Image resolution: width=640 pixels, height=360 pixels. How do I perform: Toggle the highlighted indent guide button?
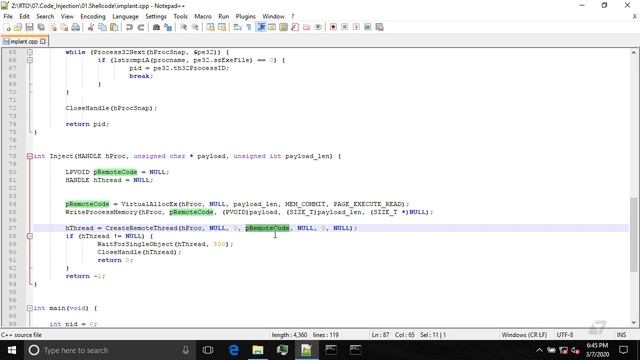pos(260,27)
